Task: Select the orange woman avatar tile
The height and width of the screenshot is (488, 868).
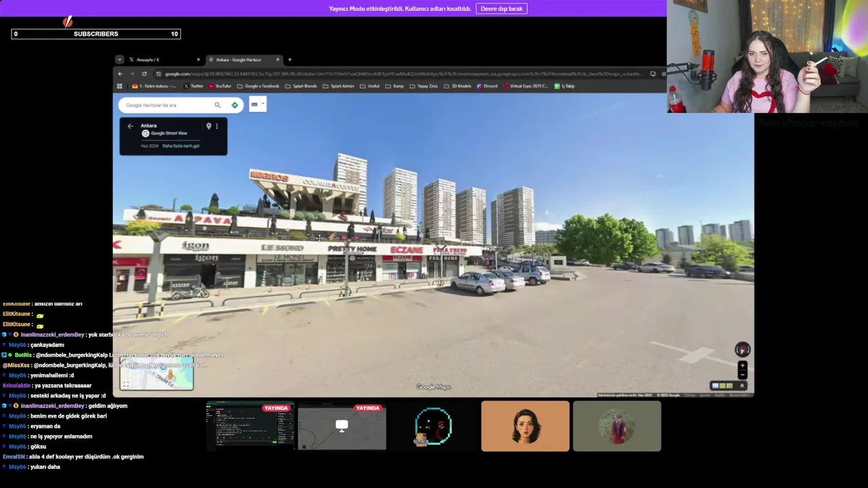Action: tap(526, 426)
